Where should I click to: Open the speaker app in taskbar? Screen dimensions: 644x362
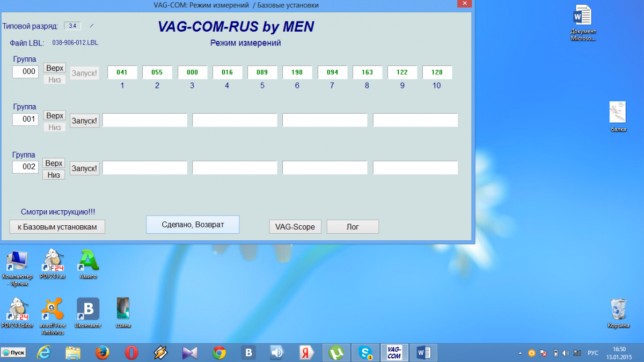pyautogui.click(x=277, y=352)
